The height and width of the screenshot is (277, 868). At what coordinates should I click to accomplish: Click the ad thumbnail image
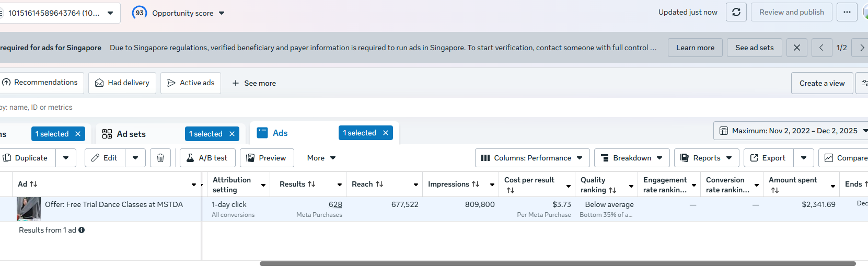pyautogui.click(x=29, y=209)
